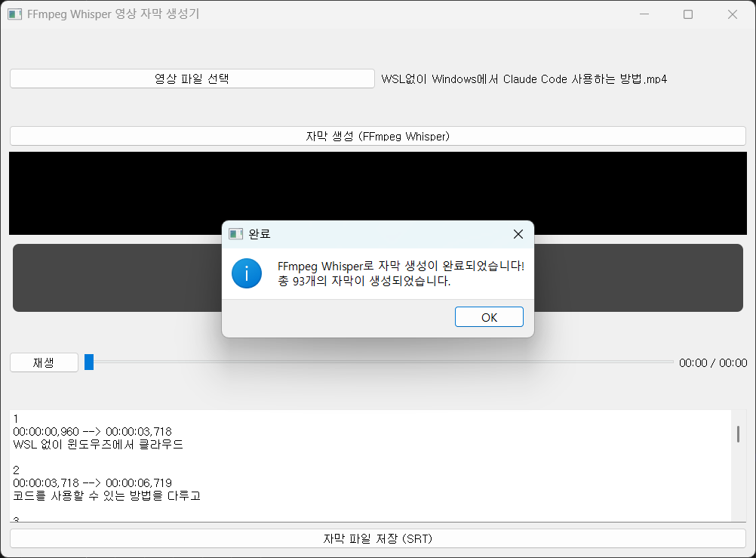Click OK in the 완료 dialog

coord(489,317)
